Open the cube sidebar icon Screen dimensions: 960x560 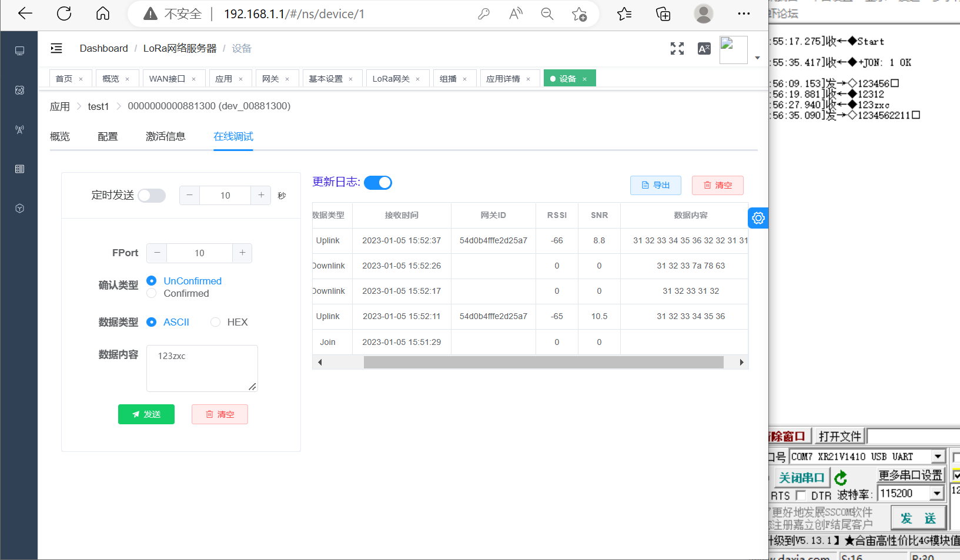19,209
